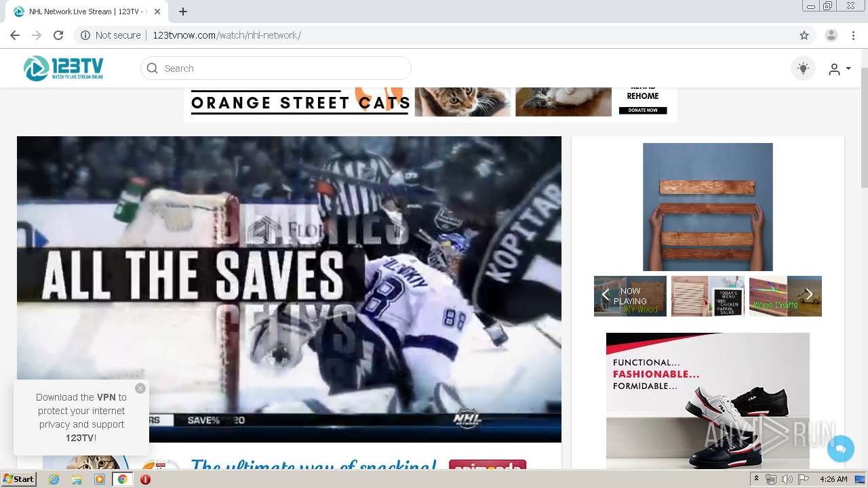The image size is (868, 488).
Task: Click the browser forward arrow
Action: [37, 35]
